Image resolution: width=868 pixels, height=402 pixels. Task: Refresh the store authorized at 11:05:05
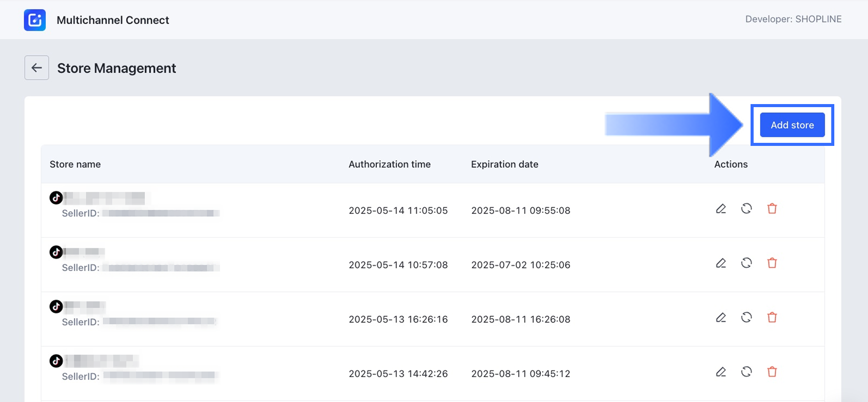tap(746, 209)
